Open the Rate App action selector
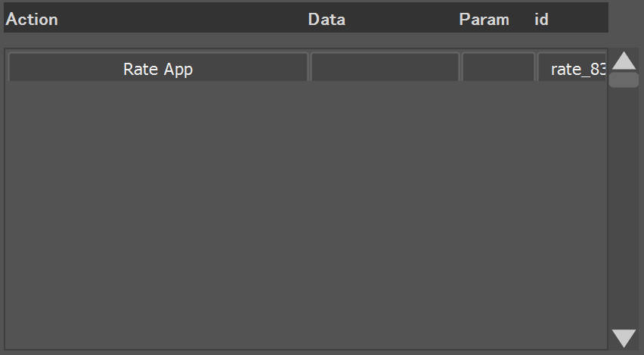The height and width of the screenshot is (355, 644). click(158, 67)
